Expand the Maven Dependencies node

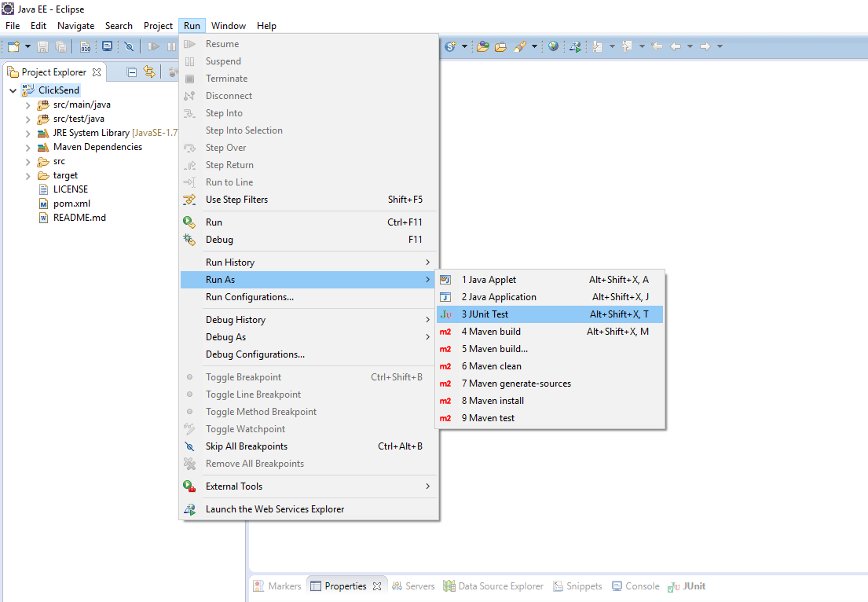point(27,148)
